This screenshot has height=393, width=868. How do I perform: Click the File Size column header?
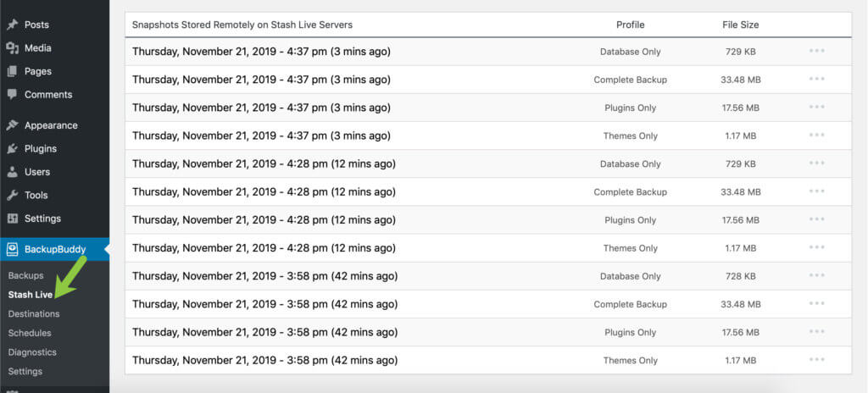(741, 25)
